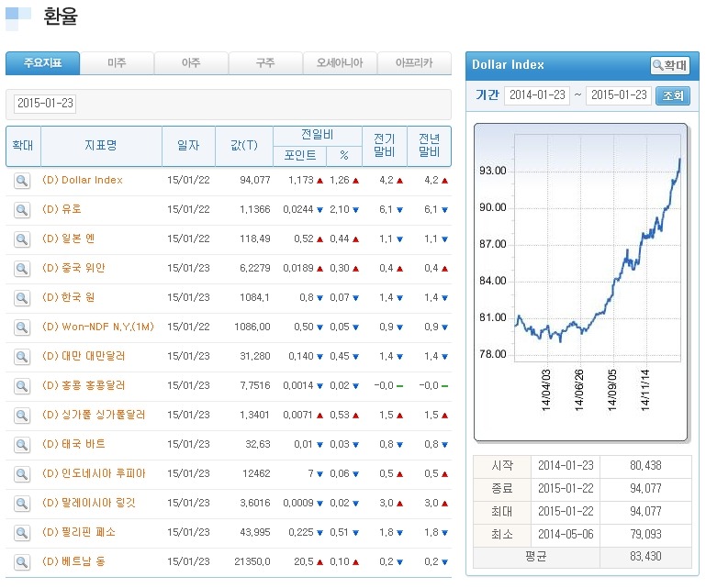The image size is (706, 588).
Task: Click the period end date field
Action: 618,95
